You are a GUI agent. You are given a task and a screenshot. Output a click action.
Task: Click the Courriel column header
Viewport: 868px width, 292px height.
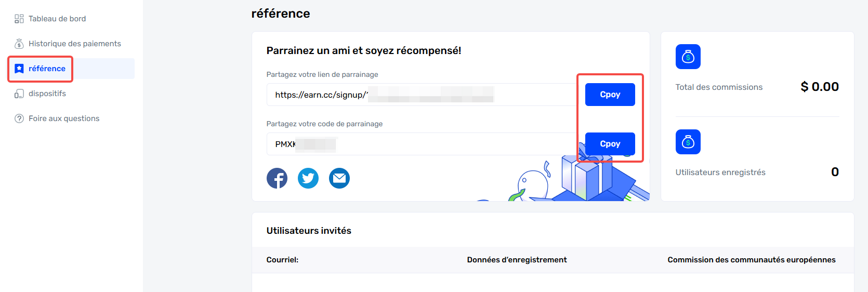(282, 260)
